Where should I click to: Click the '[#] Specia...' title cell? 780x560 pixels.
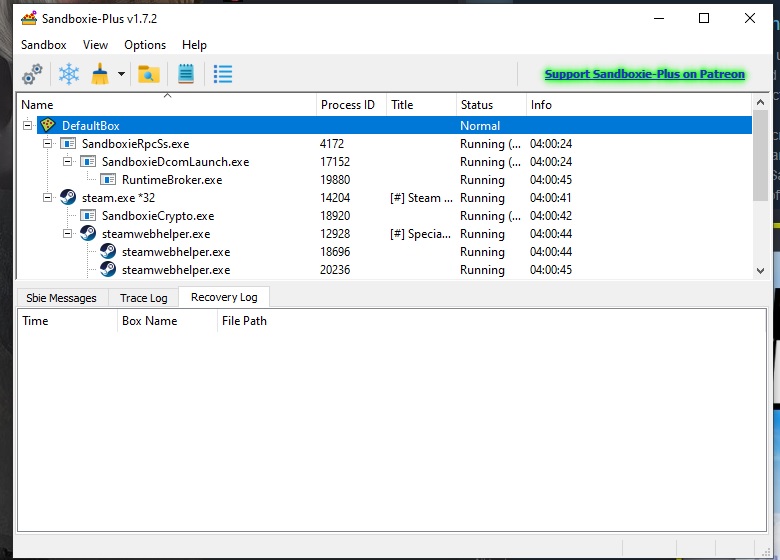tap(420, 234)
